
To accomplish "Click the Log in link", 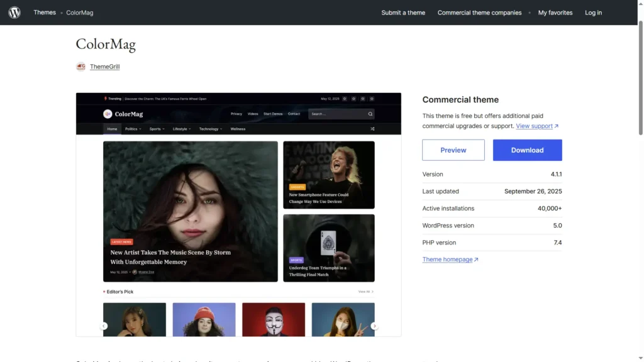I will [x=593, y=13].
